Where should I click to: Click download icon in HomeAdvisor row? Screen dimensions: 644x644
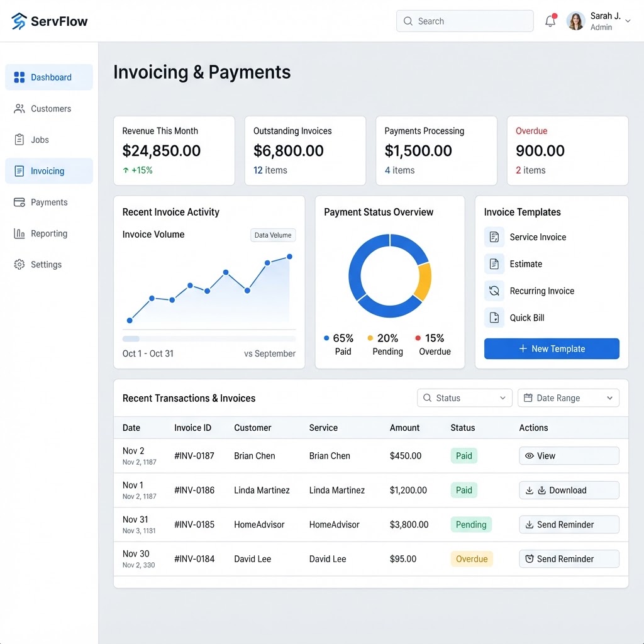pos(530,525)
